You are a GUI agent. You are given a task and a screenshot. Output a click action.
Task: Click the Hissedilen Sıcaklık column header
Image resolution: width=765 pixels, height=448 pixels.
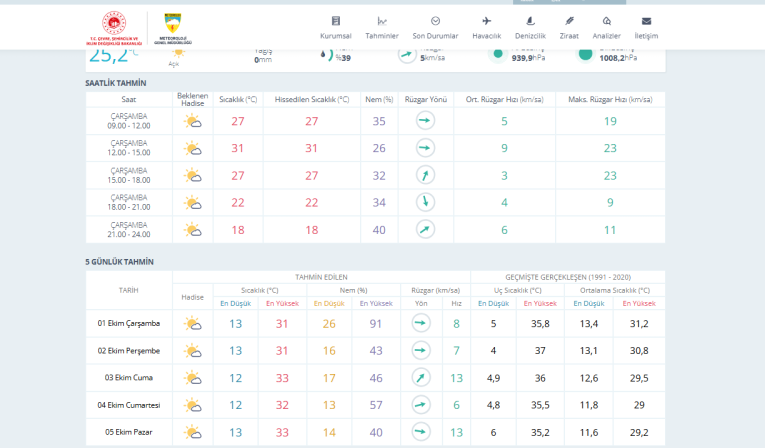313,99
